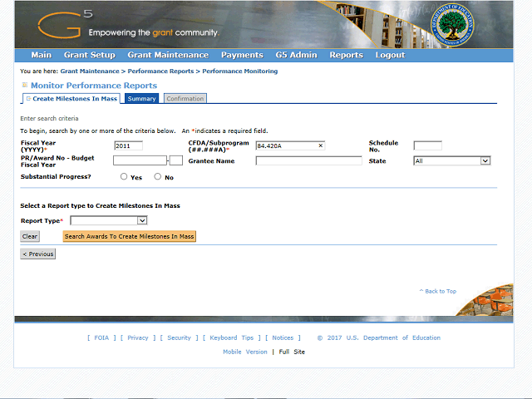532x399 pixels.
Task: Expand the Report Type dropdown
Action: pos(109,220)
